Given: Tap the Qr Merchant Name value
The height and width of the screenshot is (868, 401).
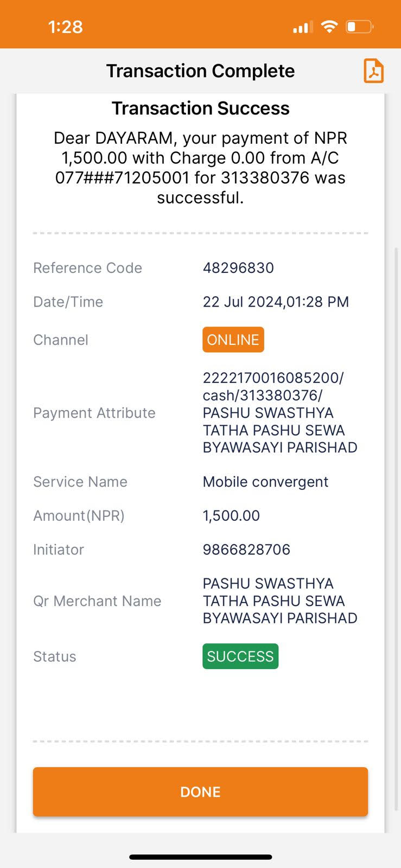Looking at the screenshot, I should [280, 601].
